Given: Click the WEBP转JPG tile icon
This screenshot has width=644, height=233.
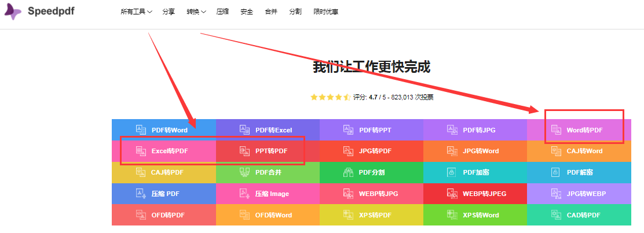Looking at the screenshot, I should pyautogui.click(x=348, y=194).
